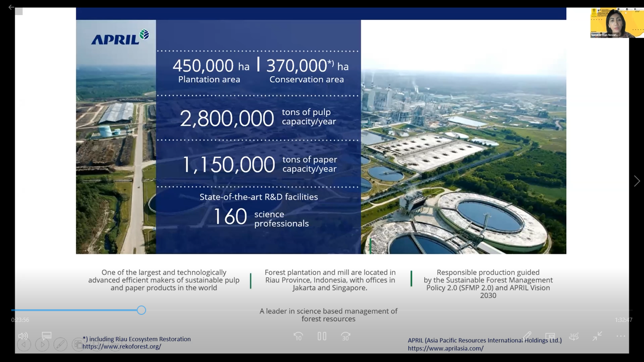Switch to mini view mode
This screenshot has width=644, height=362.
550,336
